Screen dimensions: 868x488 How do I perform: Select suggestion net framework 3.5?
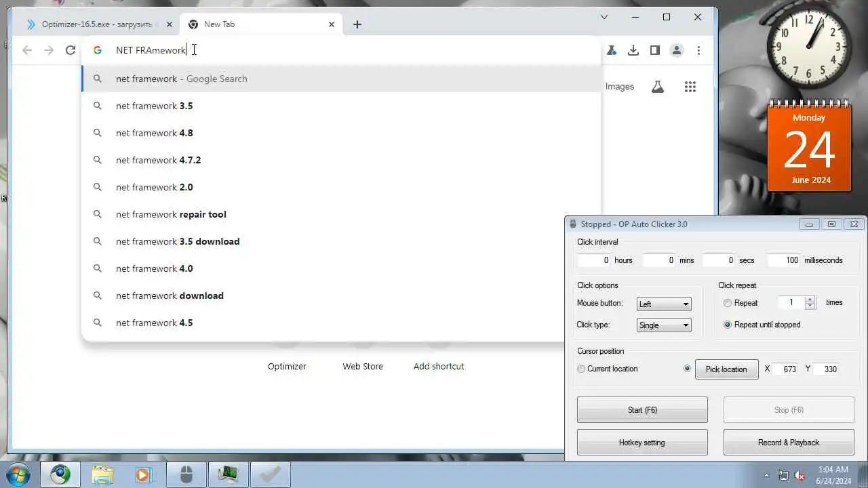coord(341,106)
